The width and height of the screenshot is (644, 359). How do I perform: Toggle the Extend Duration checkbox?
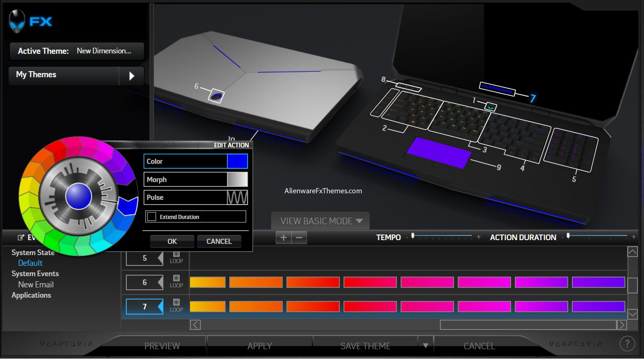(x=152, y=217)
